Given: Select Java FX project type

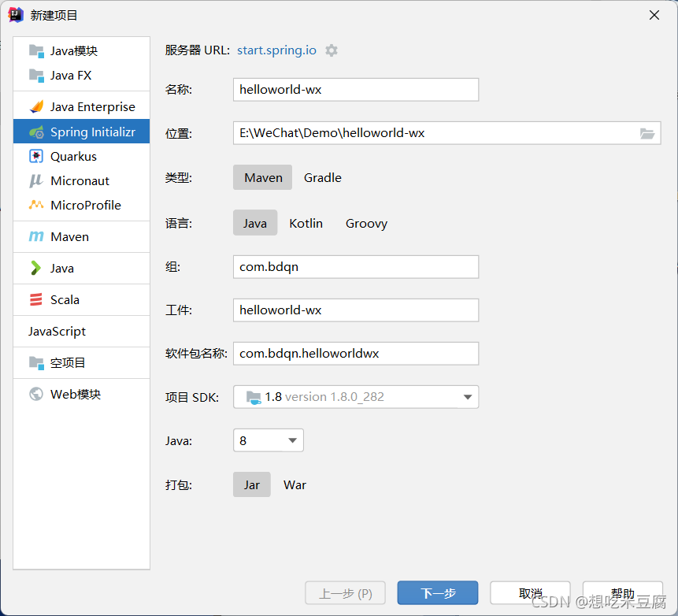Looking at the screenshot, I should tap(82, 76).
